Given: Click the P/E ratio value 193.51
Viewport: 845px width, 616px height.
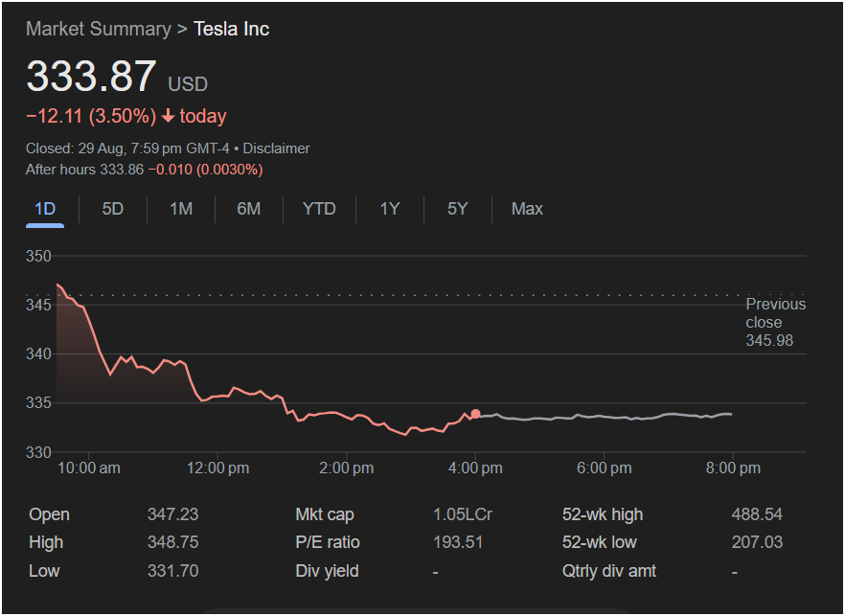Looking at the screenshot, I should click(x=458, y=542).
